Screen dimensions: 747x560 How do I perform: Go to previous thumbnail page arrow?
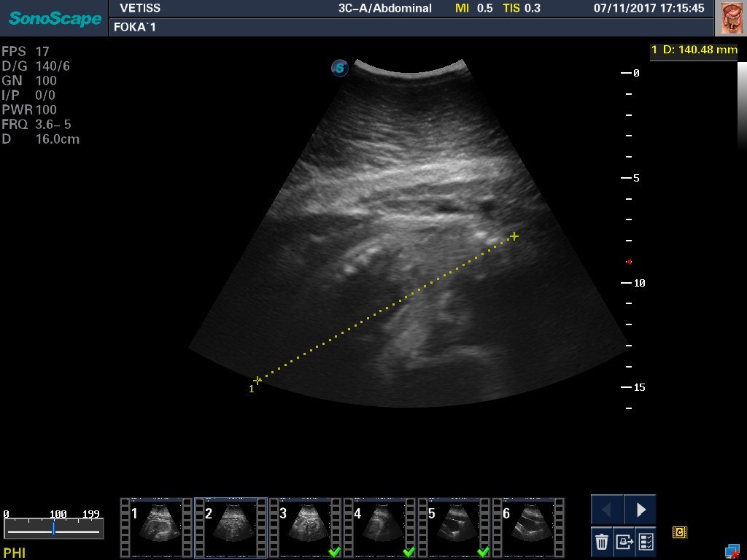coord(607,510)
